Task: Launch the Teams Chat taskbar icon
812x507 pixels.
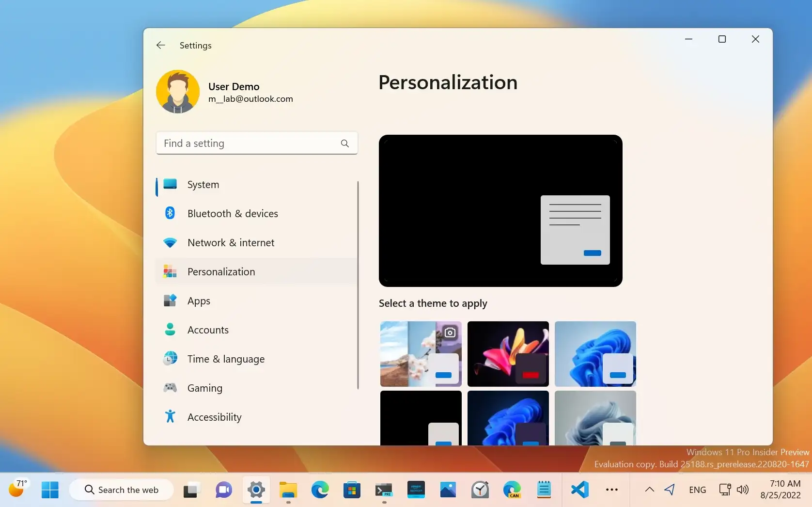Action: pos(224,491)
